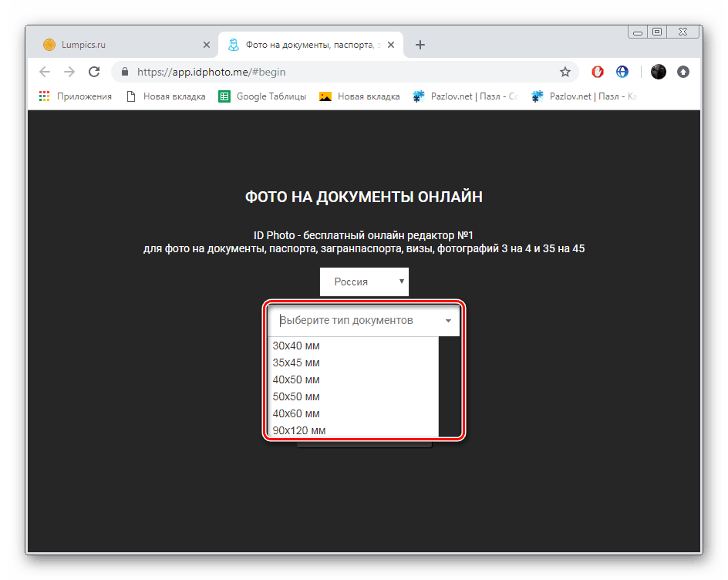Collapse the document type dropdown arrow

click(448, 321)
